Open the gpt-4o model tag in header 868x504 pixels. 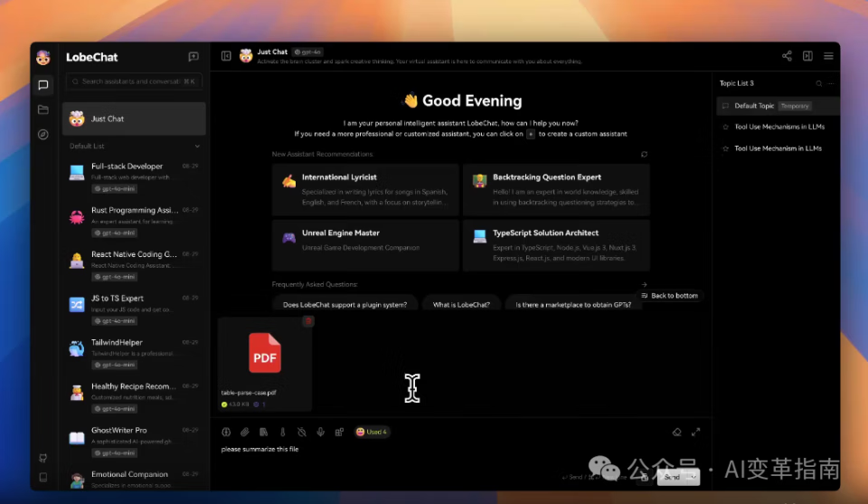coord(307,52)
